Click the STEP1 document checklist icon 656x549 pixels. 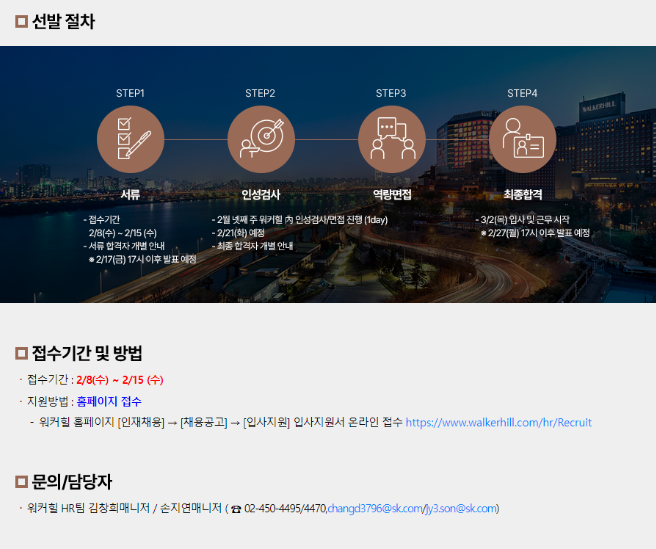tap(131, 139)
